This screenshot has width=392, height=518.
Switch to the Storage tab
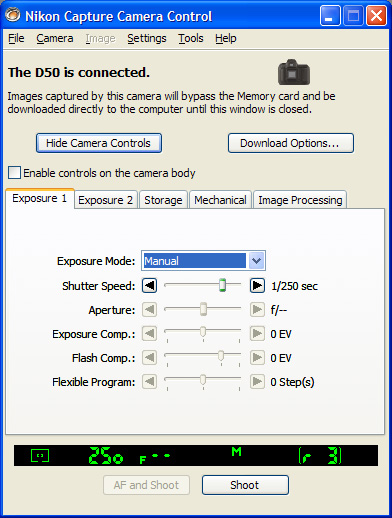(163, 200)
